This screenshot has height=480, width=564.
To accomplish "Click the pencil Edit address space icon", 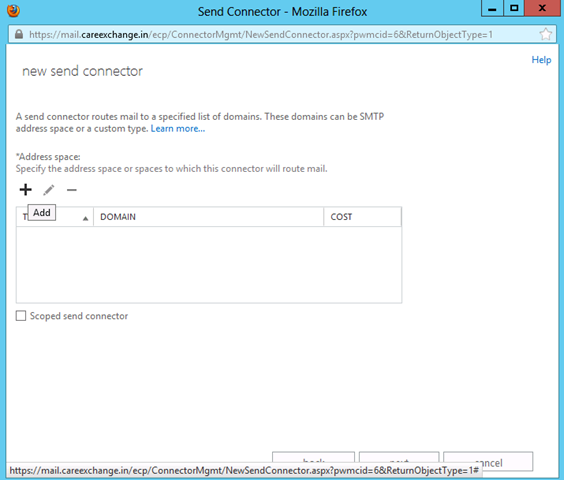I will pyautogui.click(x=49, y=190).
